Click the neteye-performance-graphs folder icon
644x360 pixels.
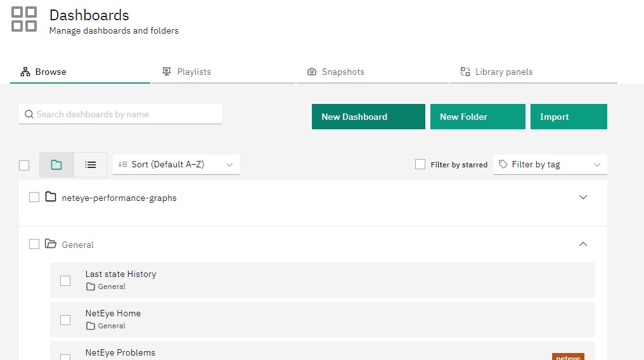pos(51,197)
